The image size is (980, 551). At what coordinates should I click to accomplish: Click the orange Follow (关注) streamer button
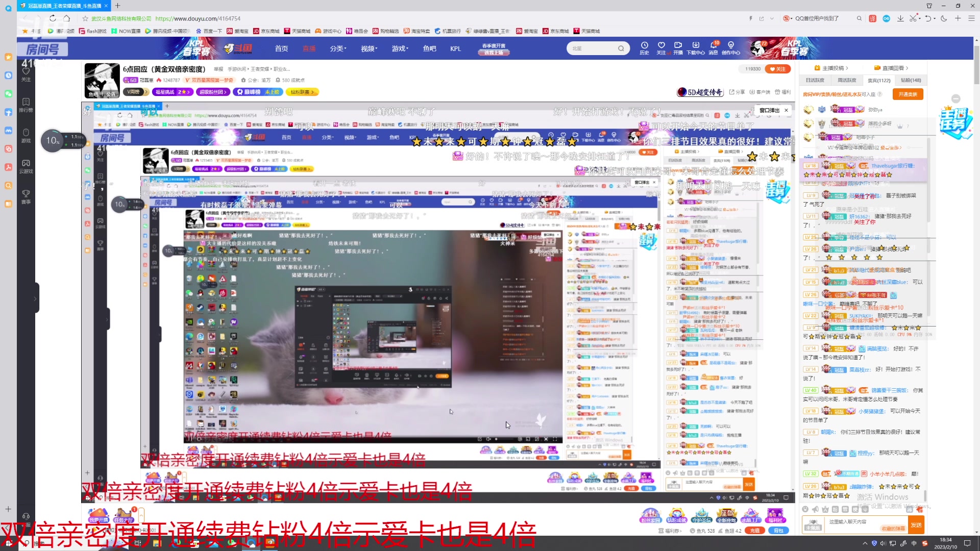click(778, 69)
